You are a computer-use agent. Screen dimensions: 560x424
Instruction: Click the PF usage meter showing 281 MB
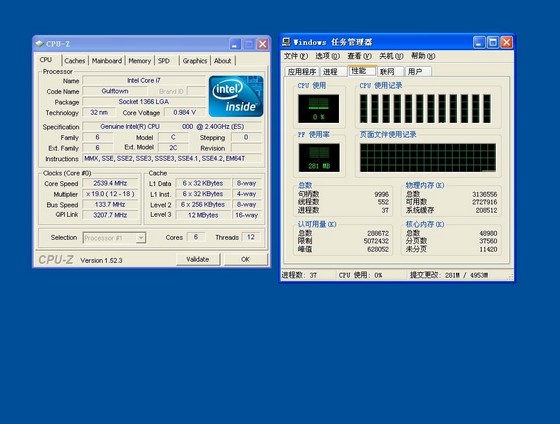pyautogui.click(x=319, y=158)
